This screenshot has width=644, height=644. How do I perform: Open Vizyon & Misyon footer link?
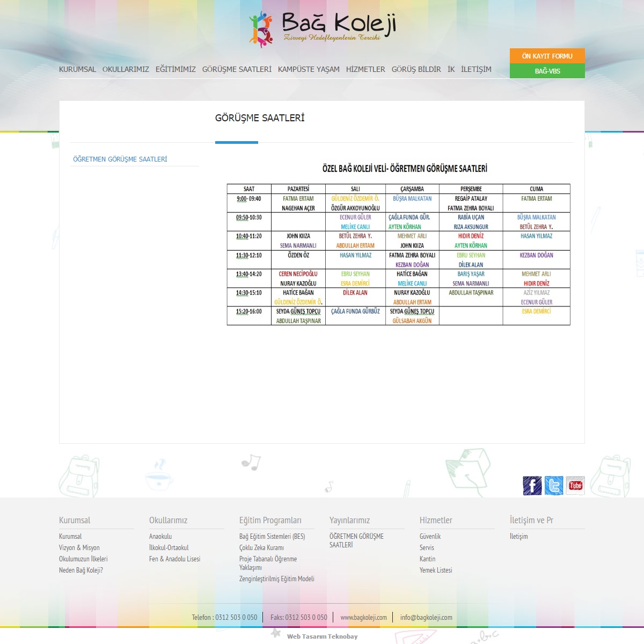pos(79,547)
